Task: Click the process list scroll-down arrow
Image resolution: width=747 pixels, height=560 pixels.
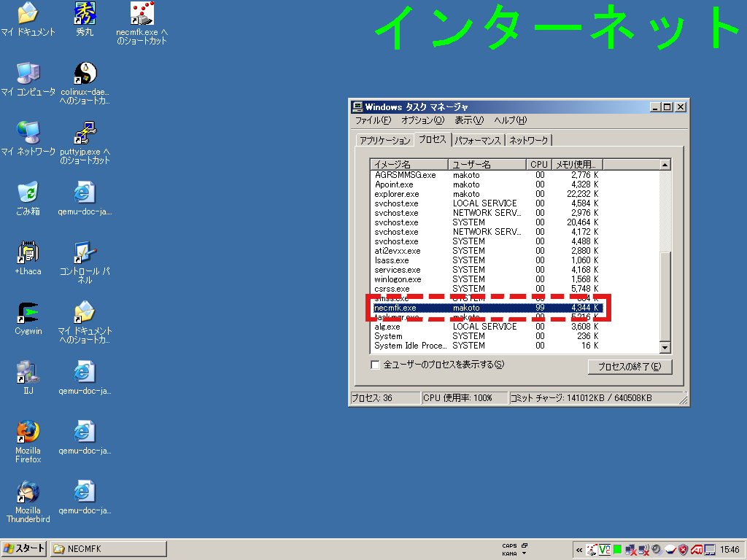Action: point(665,348)
